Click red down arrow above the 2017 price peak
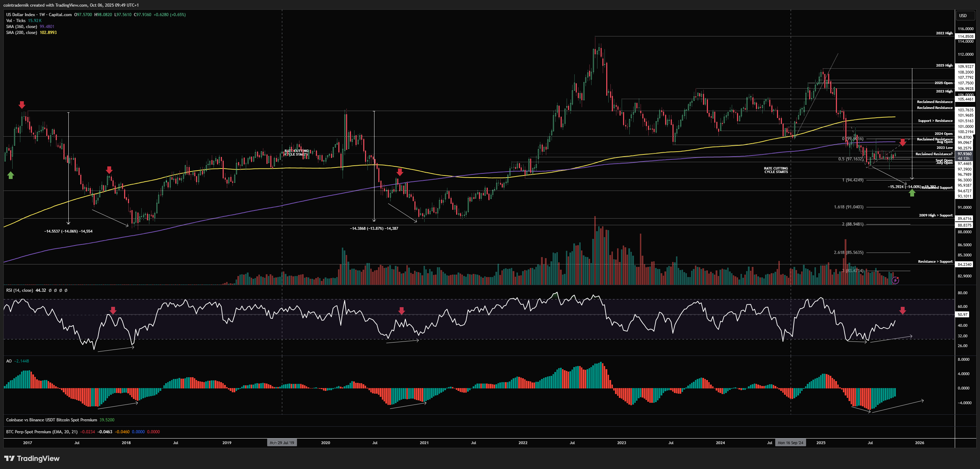The image size is (980, 469). point(22,104)
